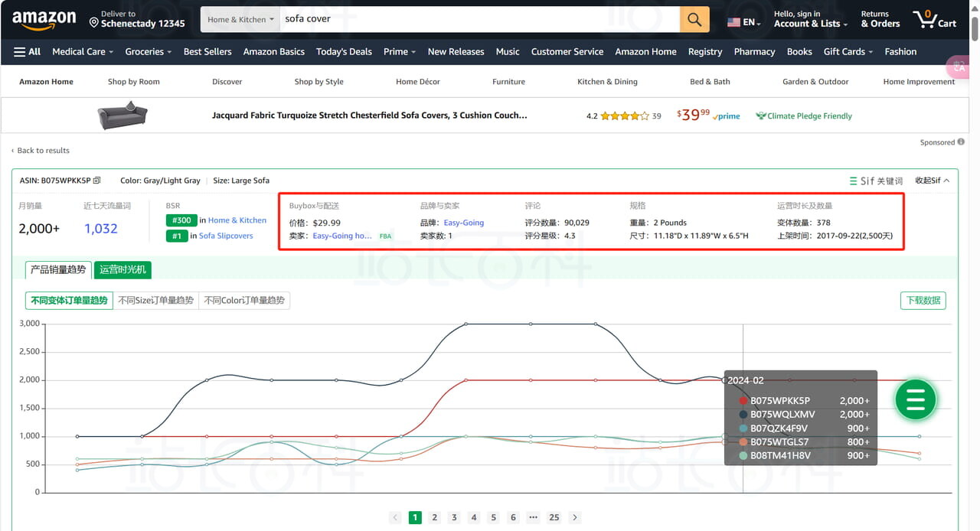The image size is (980, 531).
Task: Click the green floating menu button
Action: [x=916, y=399]
